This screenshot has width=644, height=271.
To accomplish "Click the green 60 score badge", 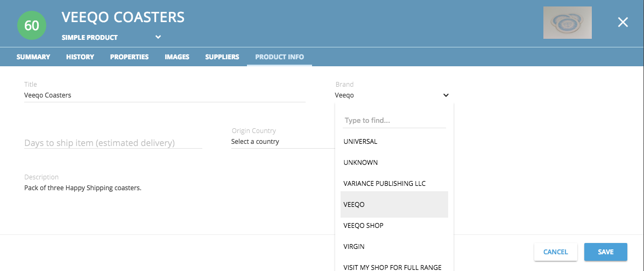I will pos(32,25).
